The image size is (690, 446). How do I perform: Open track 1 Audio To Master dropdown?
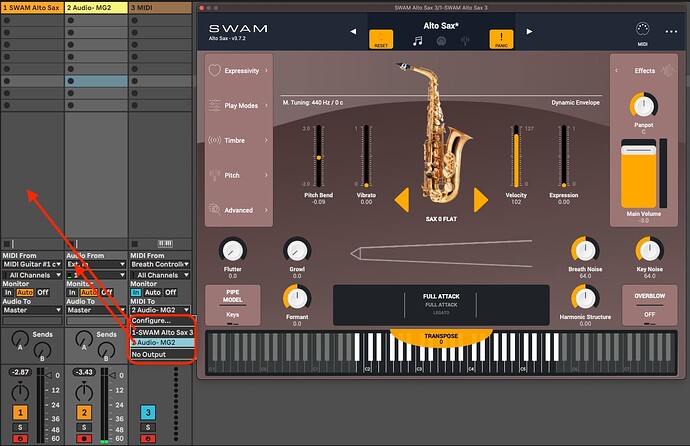click(32, 310)
